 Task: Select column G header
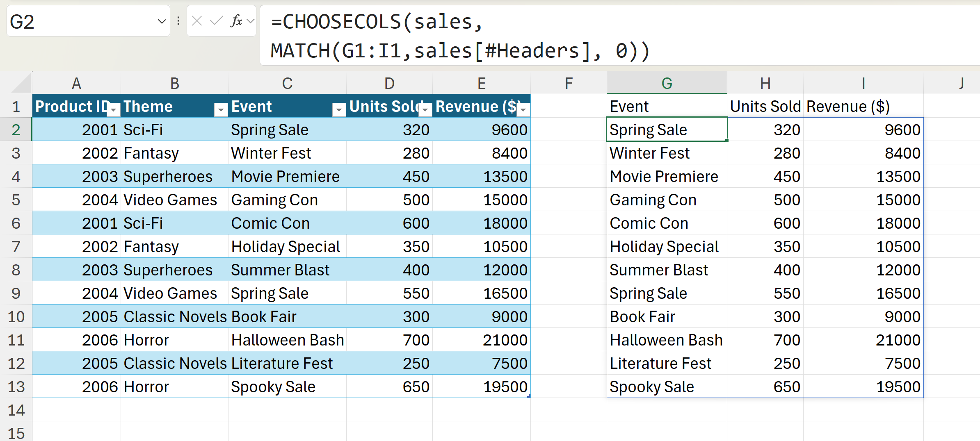pyautogui.click(x=667, y=84)
